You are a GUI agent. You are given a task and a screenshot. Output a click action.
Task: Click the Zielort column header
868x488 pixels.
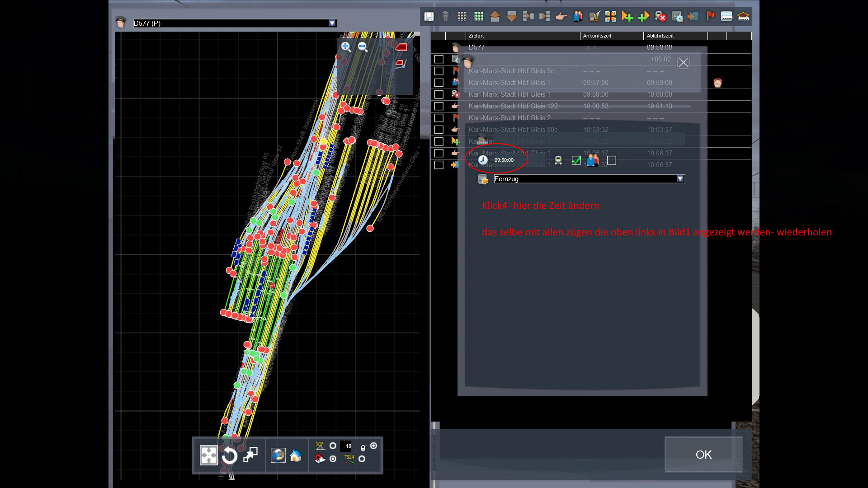[x=522, y=36]
